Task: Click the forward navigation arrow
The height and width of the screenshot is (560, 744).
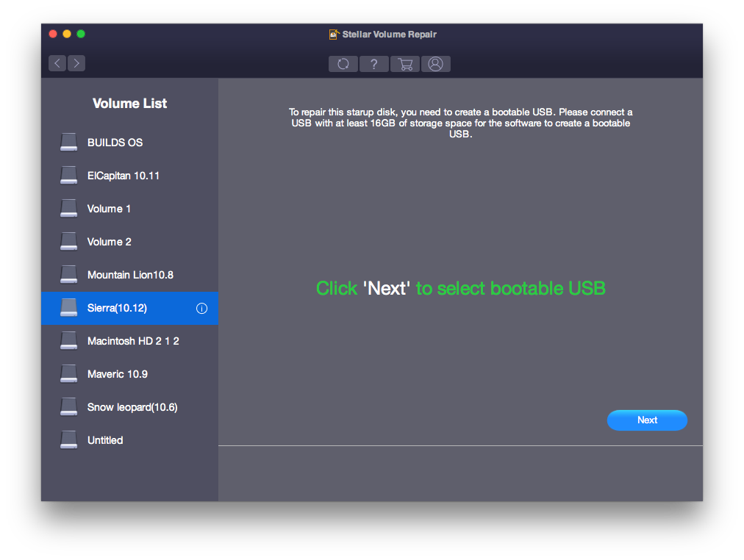Action: click(76, 63)
